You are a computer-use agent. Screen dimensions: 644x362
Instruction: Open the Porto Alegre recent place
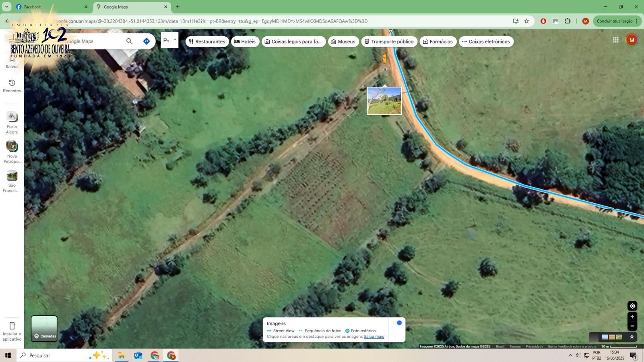(12, 122)
